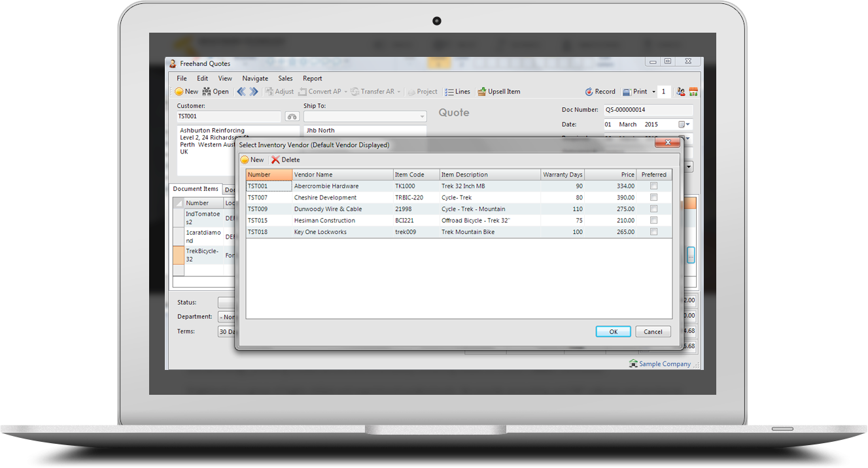Expand the Ship To dropdown
Viewport: 868px width, 468px height.
click(x=421, y=116)
